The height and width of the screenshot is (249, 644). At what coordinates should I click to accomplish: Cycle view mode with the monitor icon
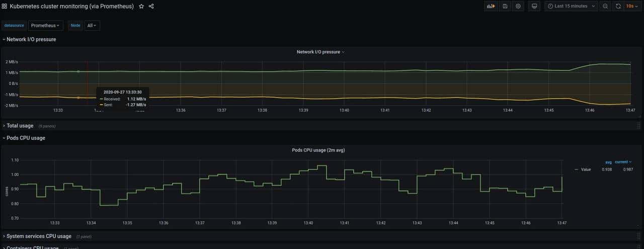(534, 6)
